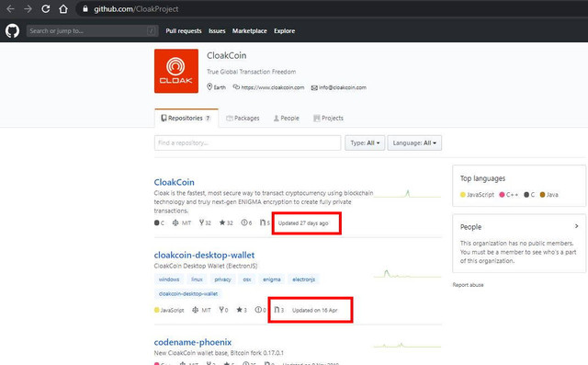Click the star count of CloakCoin repo
Image resolution: width=588 pixels, height=365 pixels.
(226, 222)
